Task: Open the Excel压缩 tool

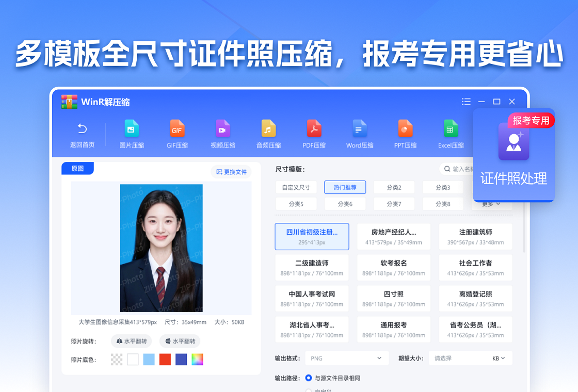Action: click(x=451, y=134)
